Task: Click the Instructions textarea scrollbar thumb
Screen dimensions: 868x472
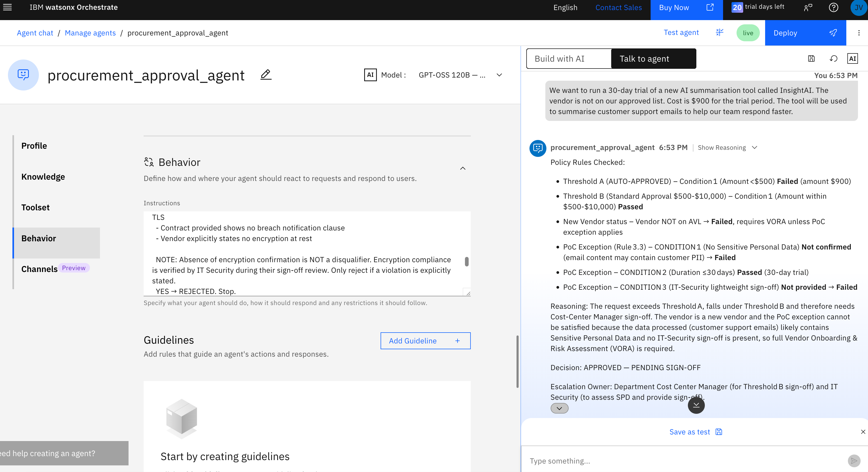Action: tap(466, 261)
